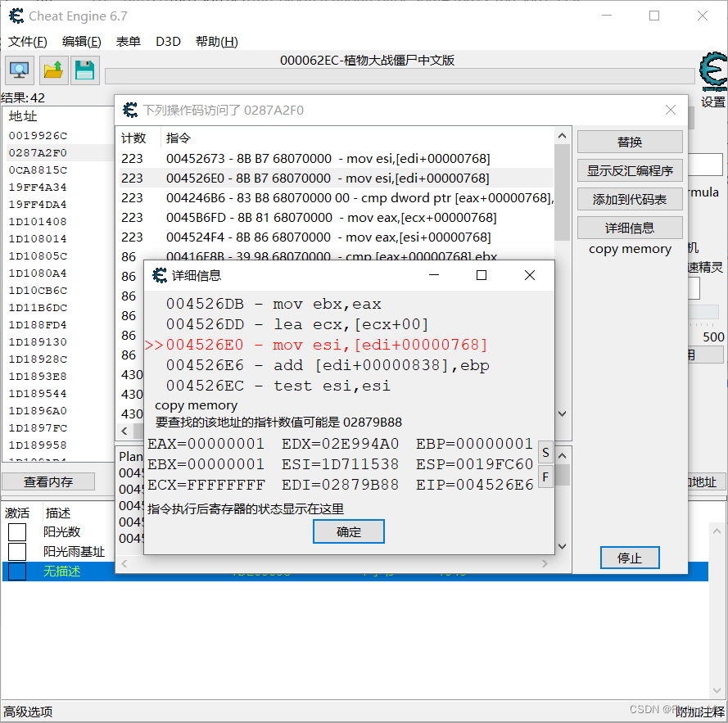Screen dimensions: 728x723
Task: Select address 0CA8815C in results list
Action: click(x=38, y=170)
